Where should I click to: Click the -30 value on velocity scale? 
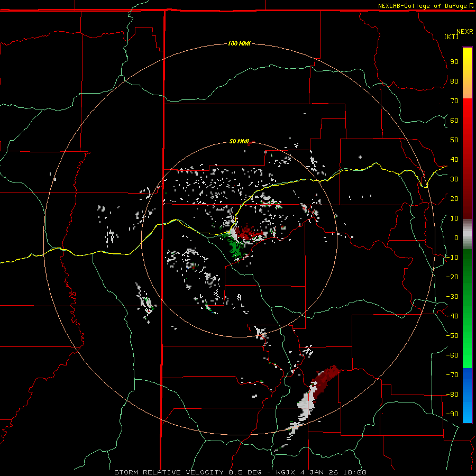pyautogui.click(x=452, y=297)
